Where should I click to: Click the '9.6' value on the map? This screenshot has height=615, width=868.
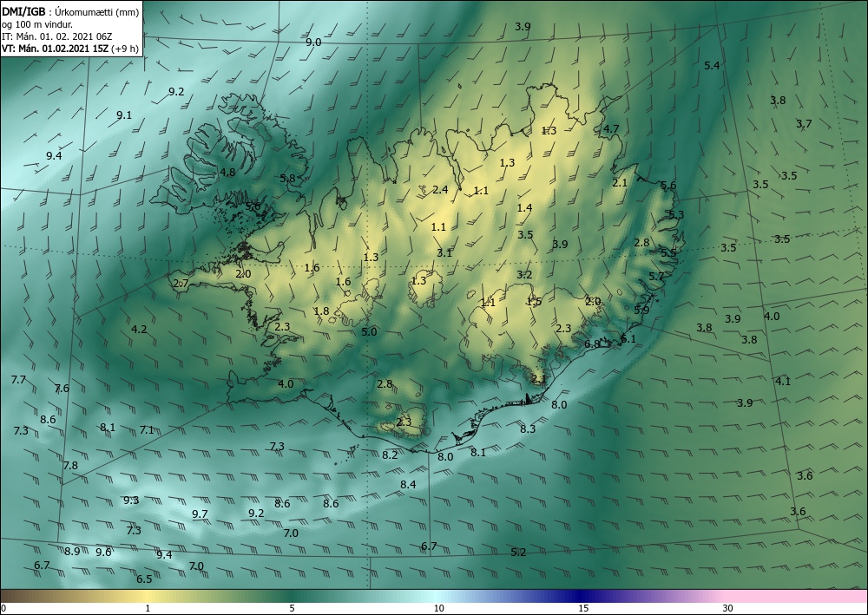point(103,552)
